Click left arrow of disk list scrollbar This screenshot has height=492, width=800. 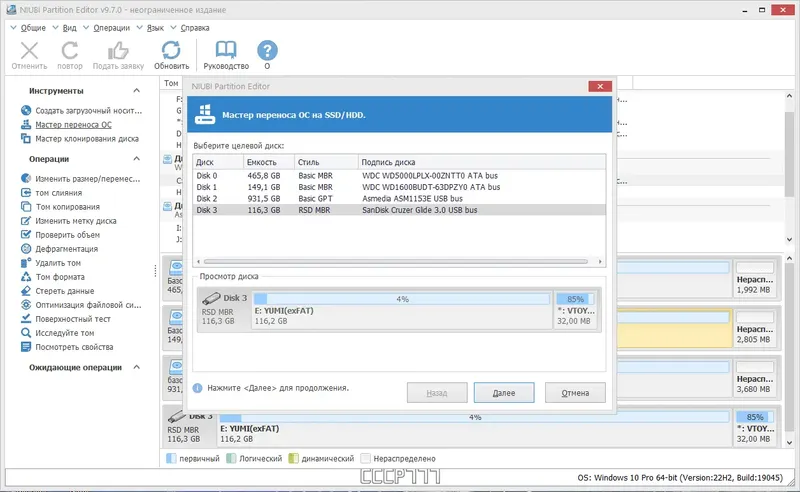tap(198, 261)
